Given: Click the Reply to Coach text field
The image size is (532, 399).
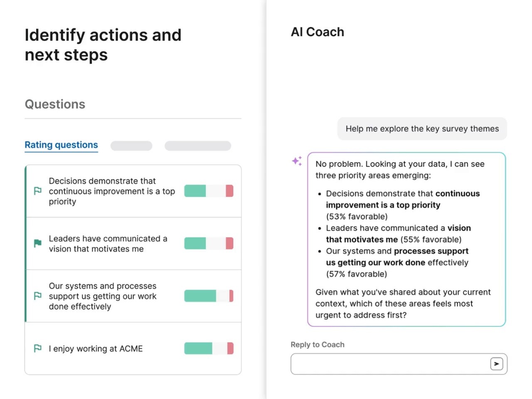Looking at the screenshot, I should tap(399, 364).
